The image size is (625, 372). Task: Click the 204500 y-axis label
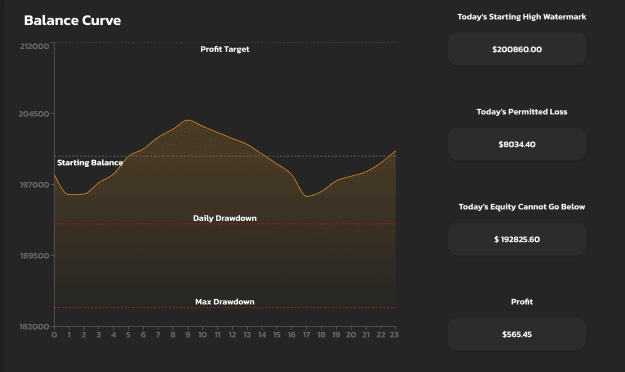coord(34,114)
